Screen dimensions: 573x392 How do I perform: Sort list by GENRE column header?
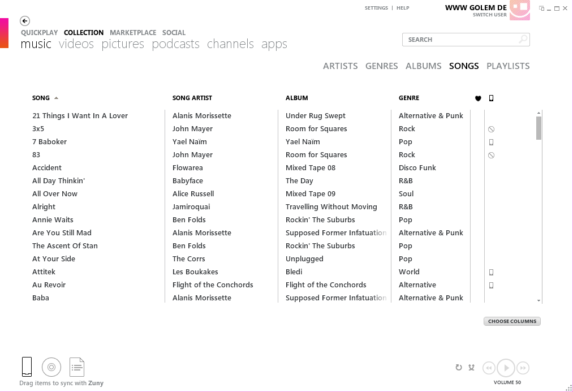(x=409, y=98)
